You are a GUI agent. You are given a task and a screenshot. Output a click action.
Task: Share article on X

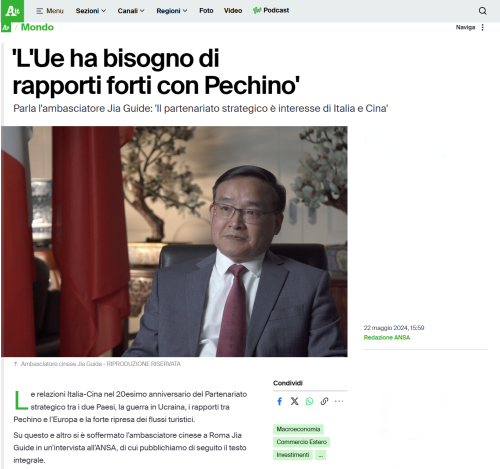[x=294, y=401]
